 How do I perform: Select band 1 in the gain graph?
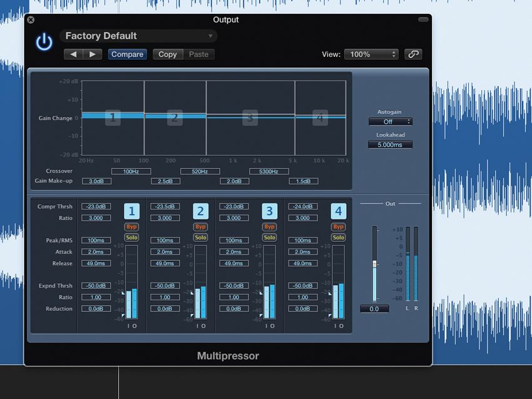click(x=113, y=118)
